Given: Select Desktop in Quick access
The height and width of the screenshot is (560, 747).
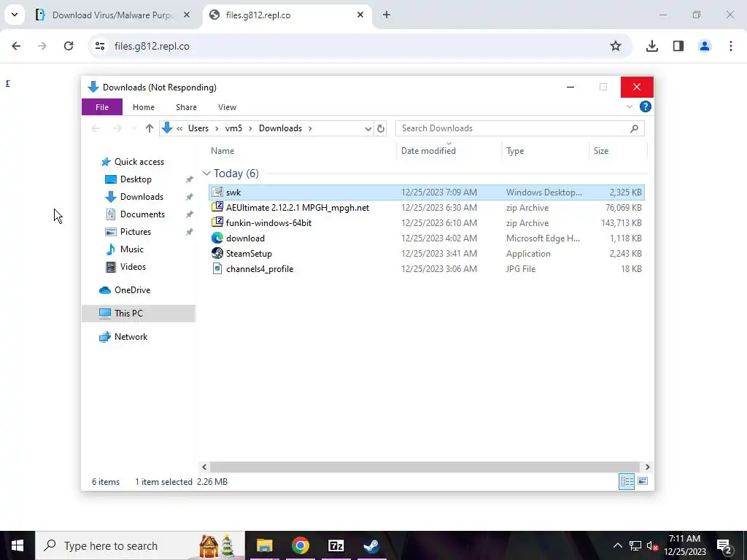Looking at the screenshot, I should click(x=136, y=179).
